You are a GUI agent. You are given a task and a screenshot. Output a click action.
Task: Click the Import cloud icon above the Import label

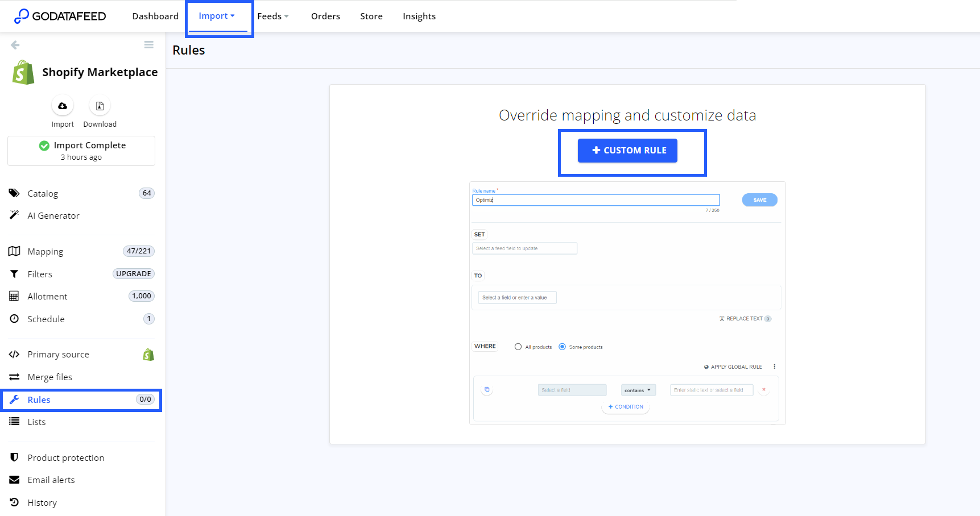point(63,106)
